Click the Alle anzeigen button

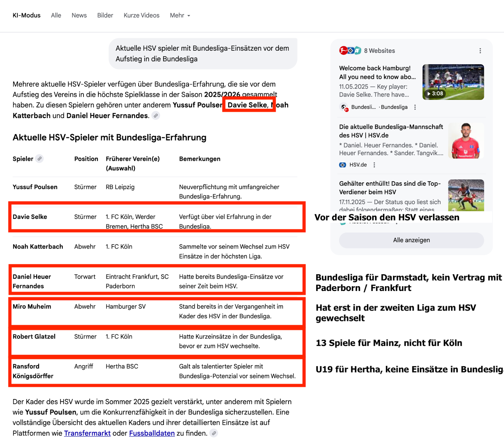click(x=411, y=240)
